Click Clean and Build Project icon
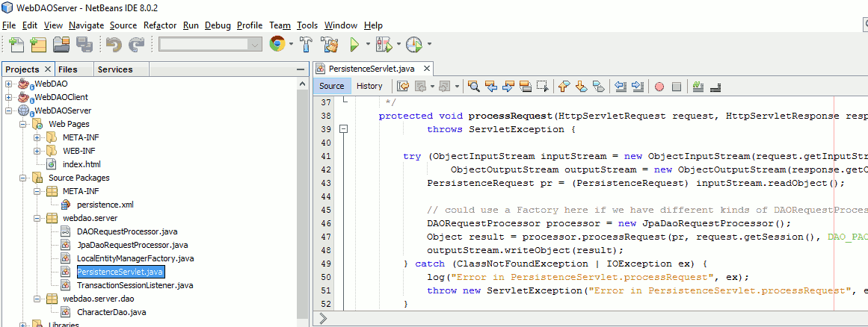The image size is (868, 327). click(330, 45)
